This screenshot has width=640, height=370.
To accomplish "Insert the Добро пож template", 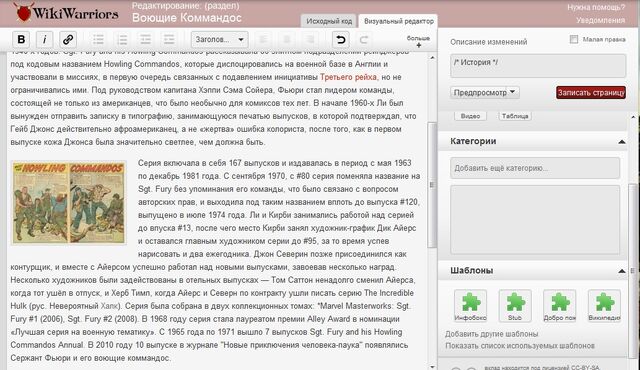I will pyautogui.click(x=560, y=306).
